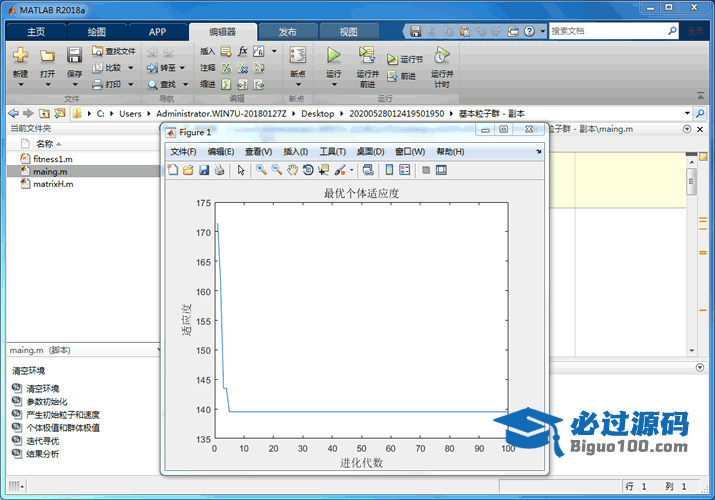Select the Brush data tool in Figure 1
This screenshot has height=500, width=715.
(x=340, y=170)
